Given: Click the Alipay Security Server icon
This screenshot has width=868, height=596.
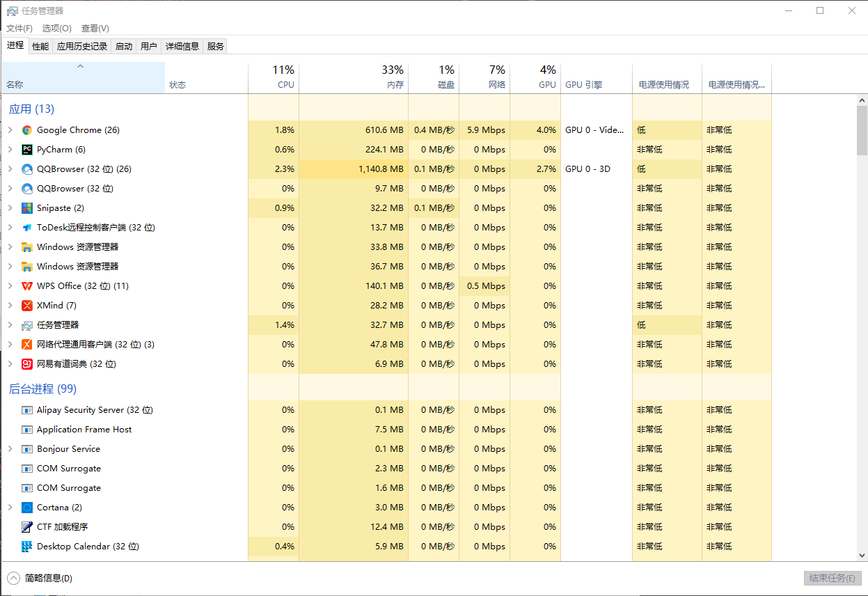Looking at the screenshot, I should point(27,410).
